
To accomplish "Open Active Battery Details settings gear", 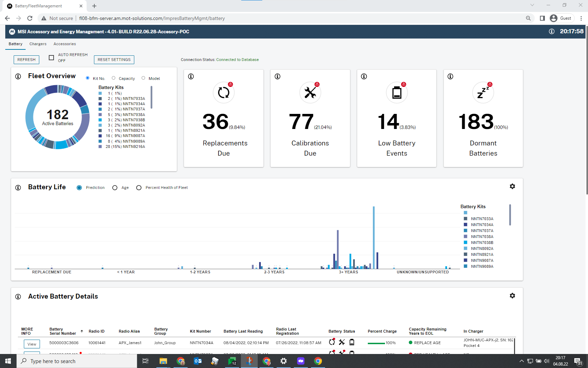I will pos(512,296).
